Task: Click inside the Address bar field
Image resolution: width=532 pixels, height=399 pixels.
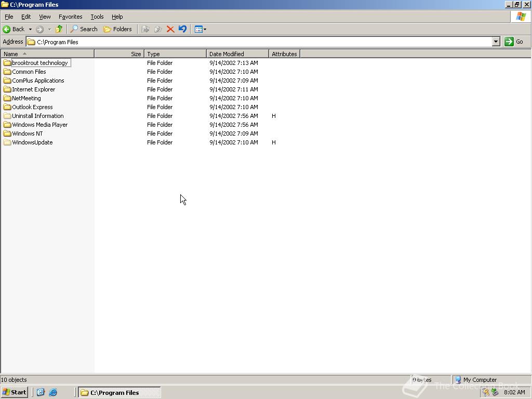Action: point(259,42)
